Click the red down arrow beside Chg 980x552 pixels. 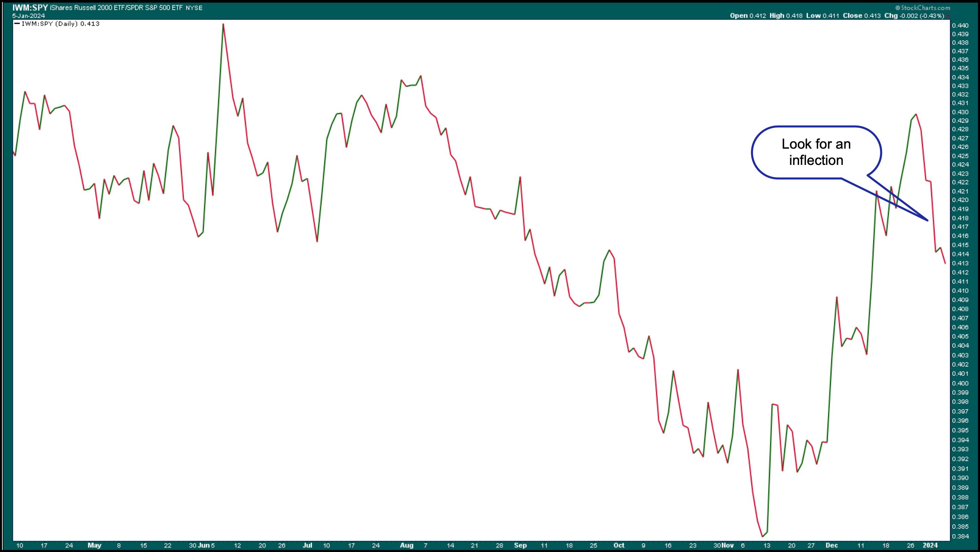pyautogui.click(x=948, y=16)
